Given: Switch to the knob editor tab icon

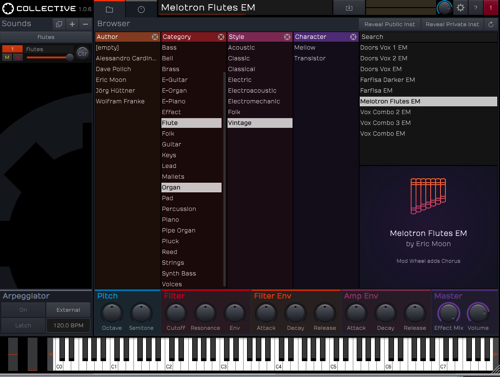Looking at the screenshot, I should point(141,9).
